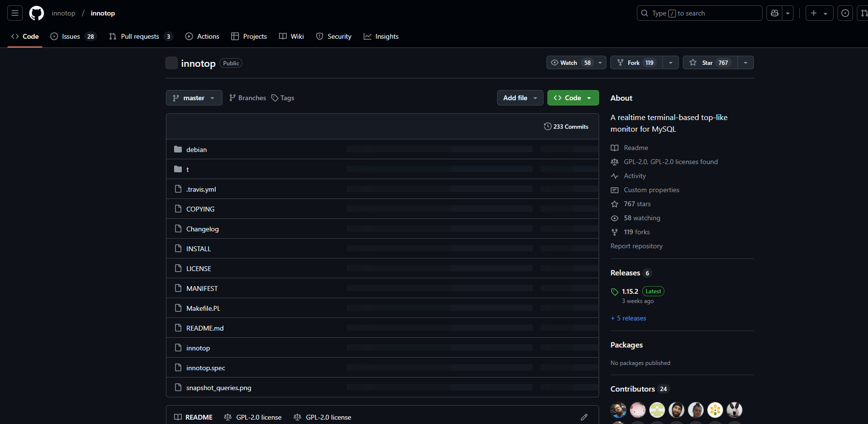Open the Contributors heading link
868x424 pixels.
point(640,389)
